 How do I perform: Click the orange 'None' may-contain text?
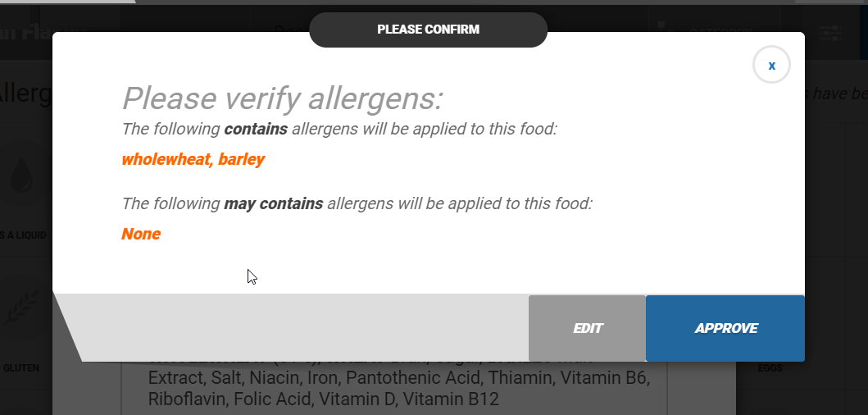[x=141, y=234]
